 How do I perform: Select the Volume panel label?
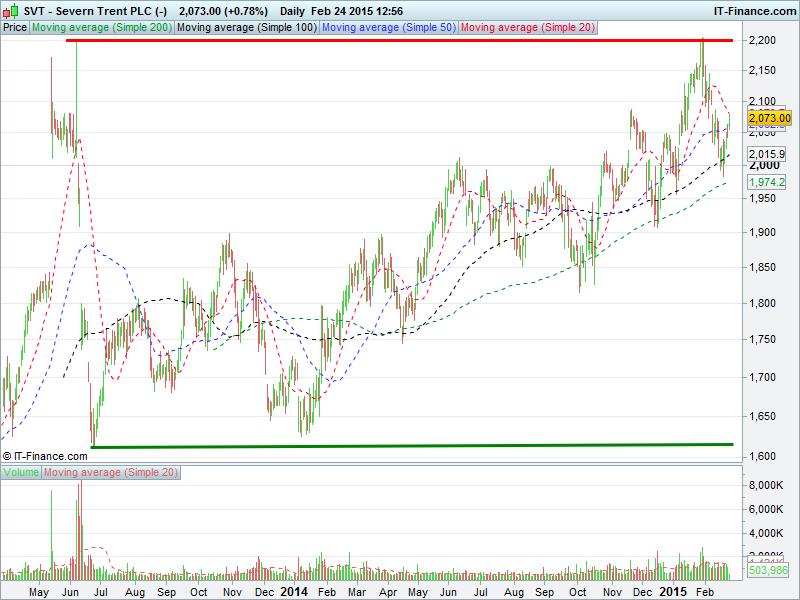click(x=21, y=471)
